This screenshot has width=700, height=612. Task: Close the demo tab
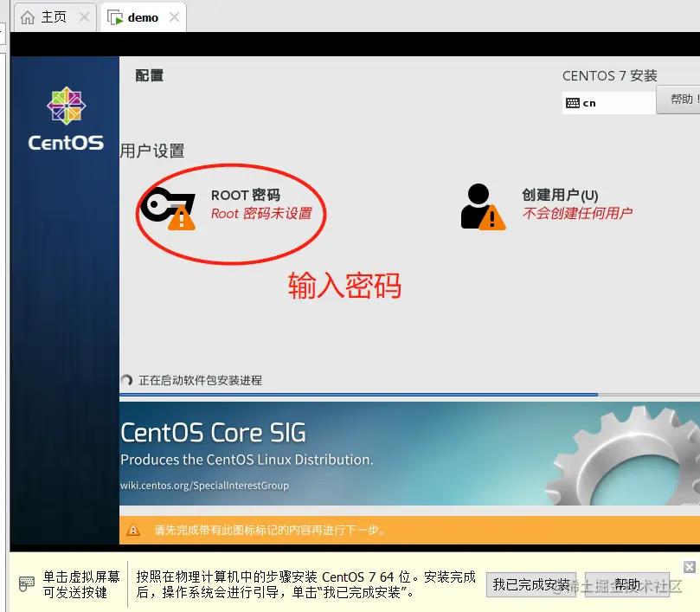click(x=174, y=17)
